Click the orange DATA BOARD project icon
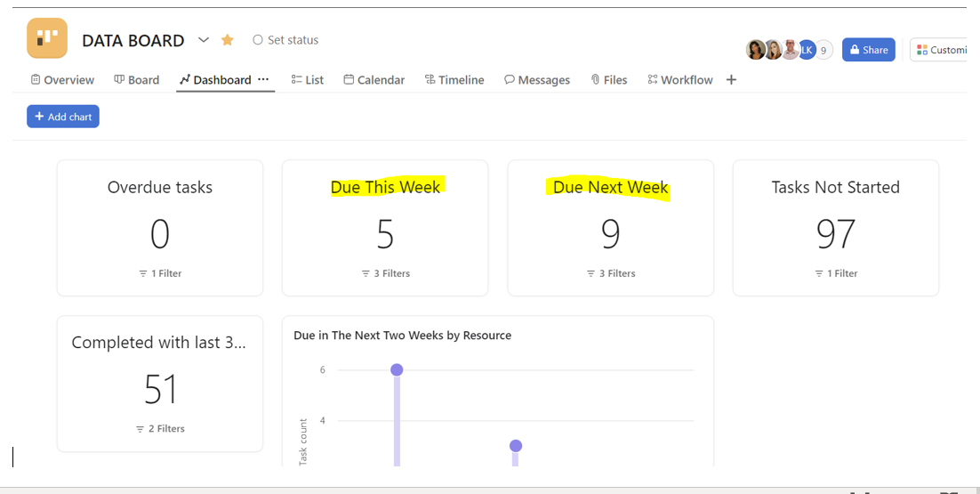Viewport: 980px width, 494px height. (47, 38)
